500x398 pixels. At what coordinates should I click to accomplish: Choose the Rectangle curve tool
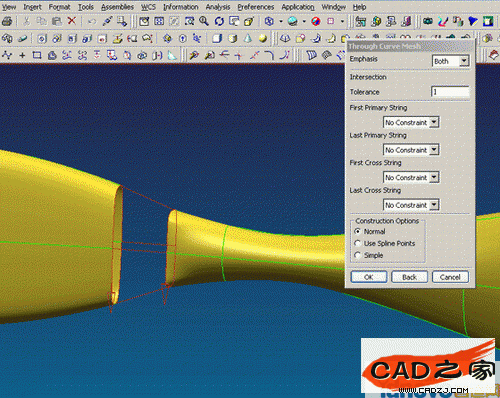pyautogui.click(x=37, y=55)
